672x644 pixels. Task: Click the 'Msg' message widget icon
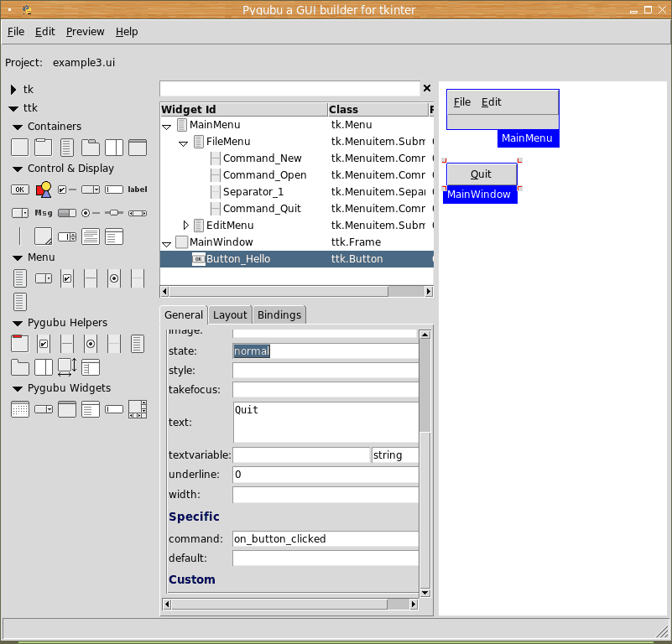pyautogui.click(x=44, y=213)
